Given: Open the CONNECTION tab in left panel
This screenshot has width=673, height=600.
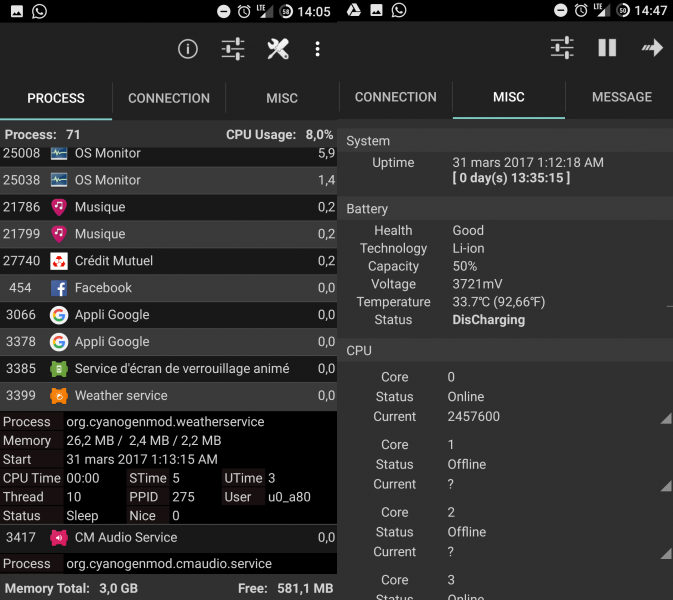Looking at the screenshot, I should (169, 98).
